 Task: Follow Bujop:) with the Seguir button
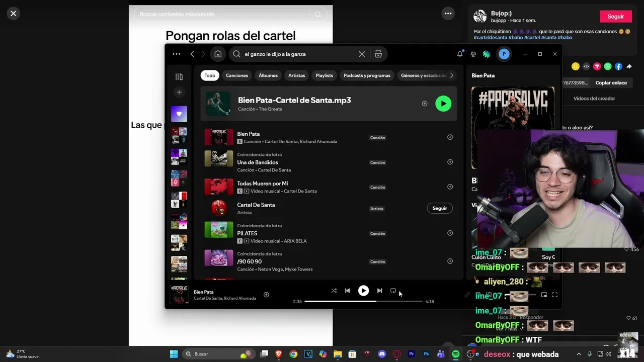(x=615, y=17)
